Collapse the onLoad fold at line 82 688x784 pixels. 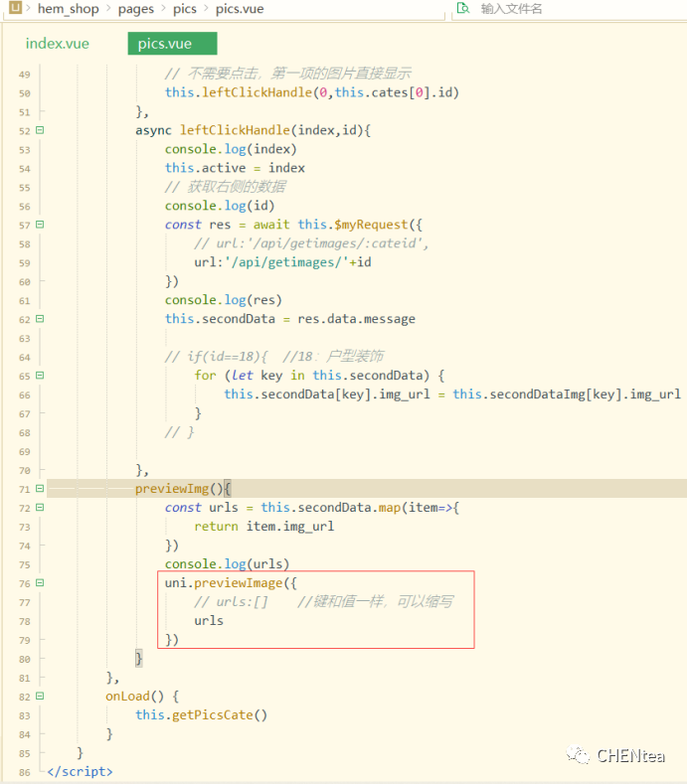40,696
